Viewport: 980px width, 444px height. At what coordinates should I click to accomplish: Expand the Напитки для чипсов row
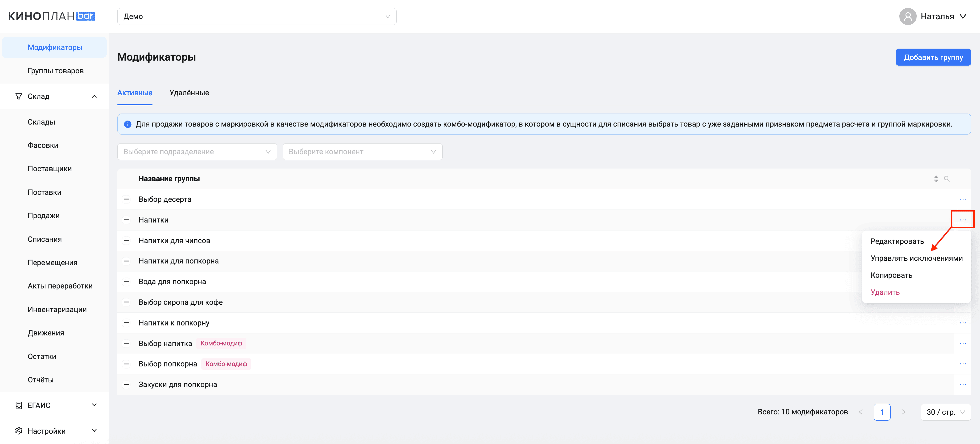pos(126,240)
